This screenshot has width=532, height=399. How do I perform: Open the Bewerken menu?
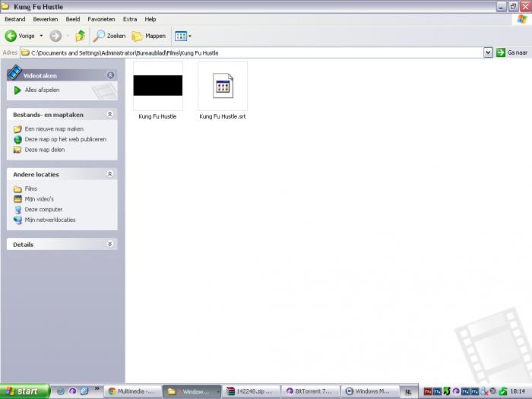46,19
